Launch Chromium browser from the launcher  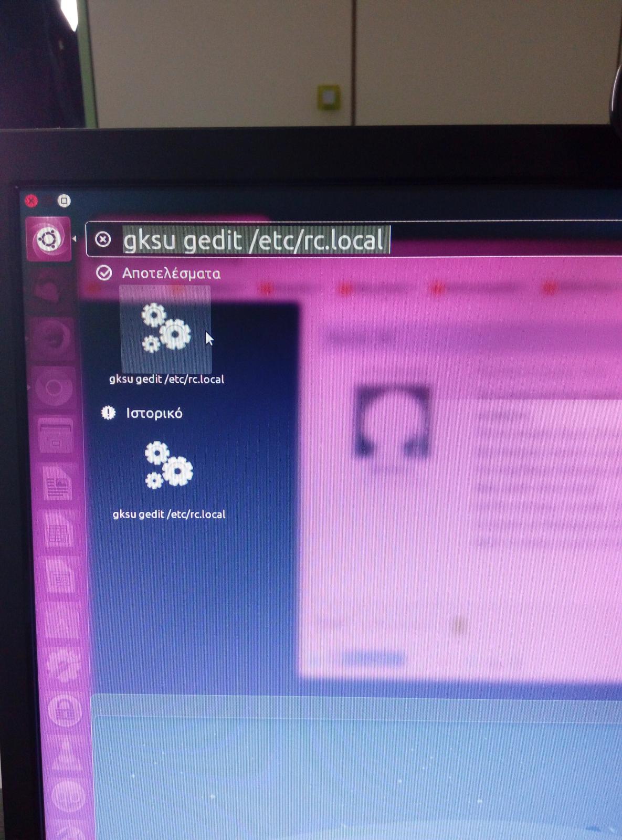pyautogui.click(x=53, y=388)
